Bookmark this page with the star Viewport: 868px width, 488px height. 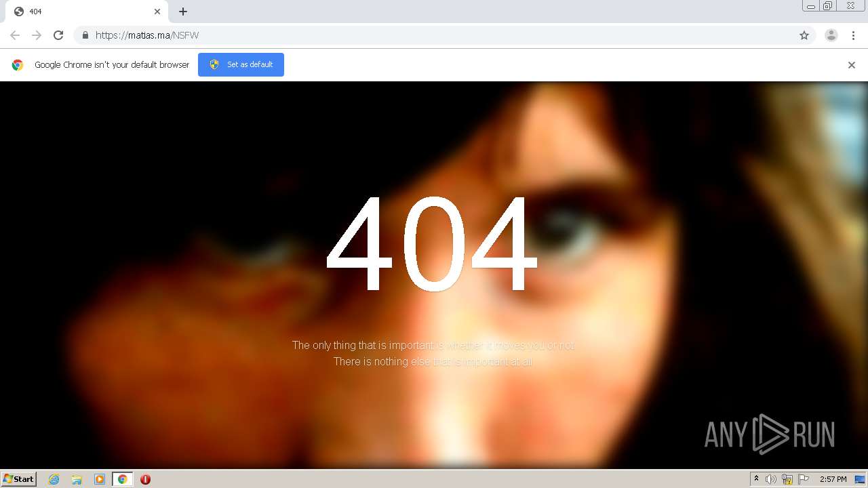tap(804, 35)
